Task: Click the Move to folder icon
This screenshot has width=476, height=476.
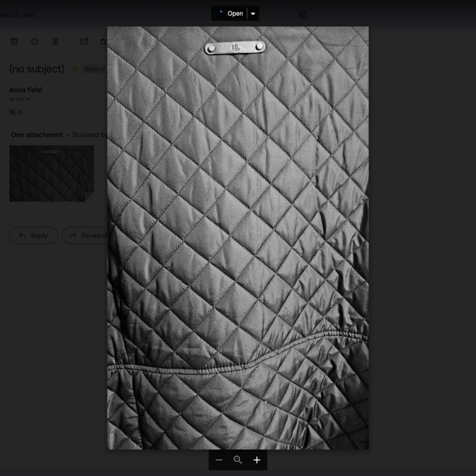Action: tap(104, 42)
